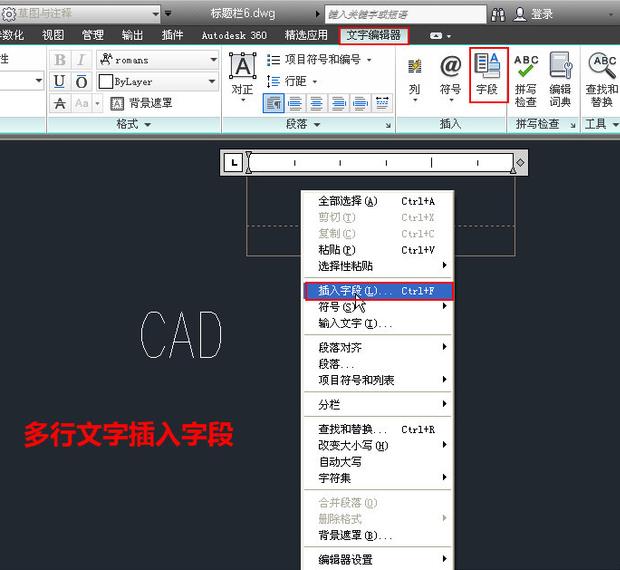Click the ByLayer color swatch box
The width and height of the screenshot is (620, 570).
[x=106, y=82]
